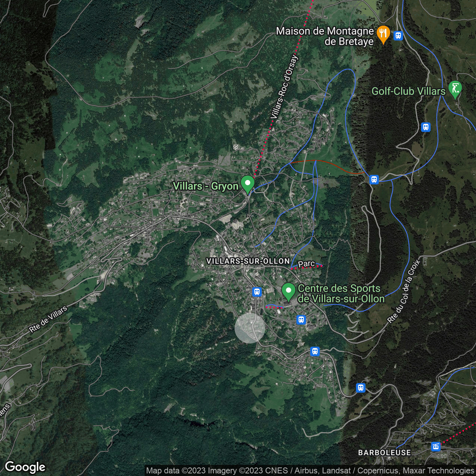Select the train station icon south of Golf-Club Villars
The image size is (476, 476).
[426, 127]
